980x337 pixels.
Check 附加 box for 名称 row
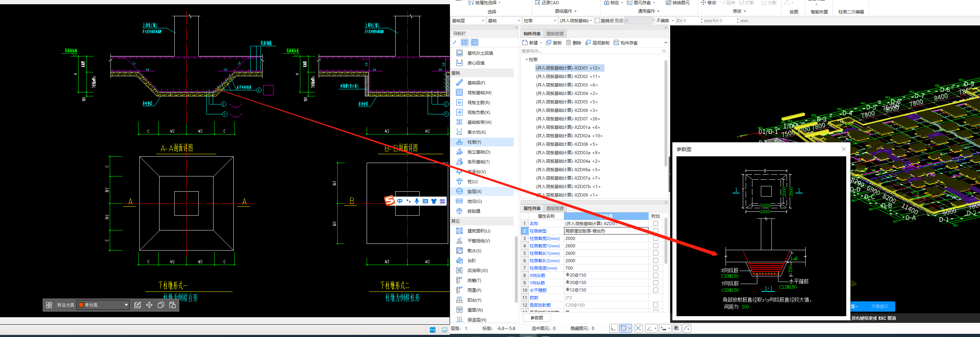click(655, 224)
